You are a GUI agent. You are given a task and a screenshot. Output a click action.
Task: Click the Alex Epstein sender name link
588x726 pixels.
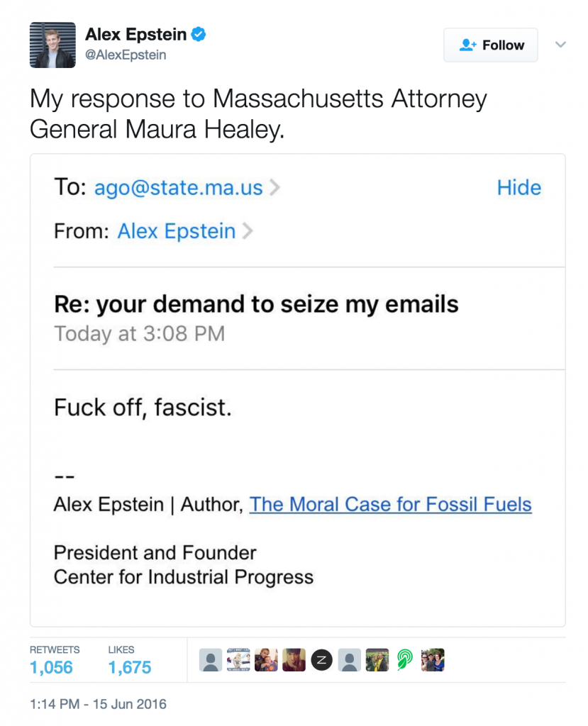(177, 231)
